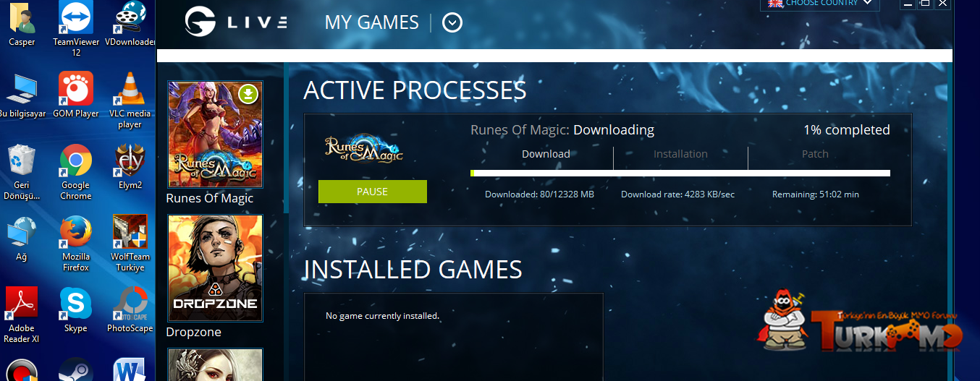Click the partially visible third game thumbnail
Viewport: 980px width, 381px height.
216,365
